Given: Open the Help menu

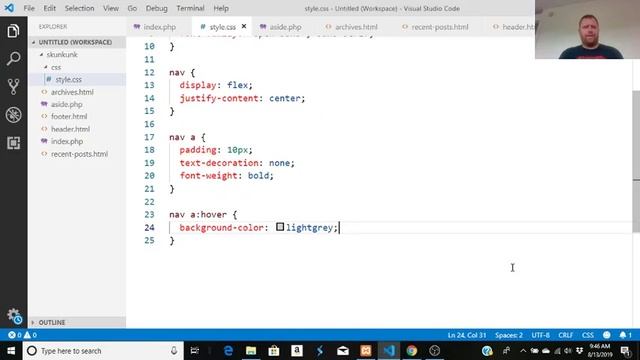Looking at the screenshot, I should pos(221,8).
